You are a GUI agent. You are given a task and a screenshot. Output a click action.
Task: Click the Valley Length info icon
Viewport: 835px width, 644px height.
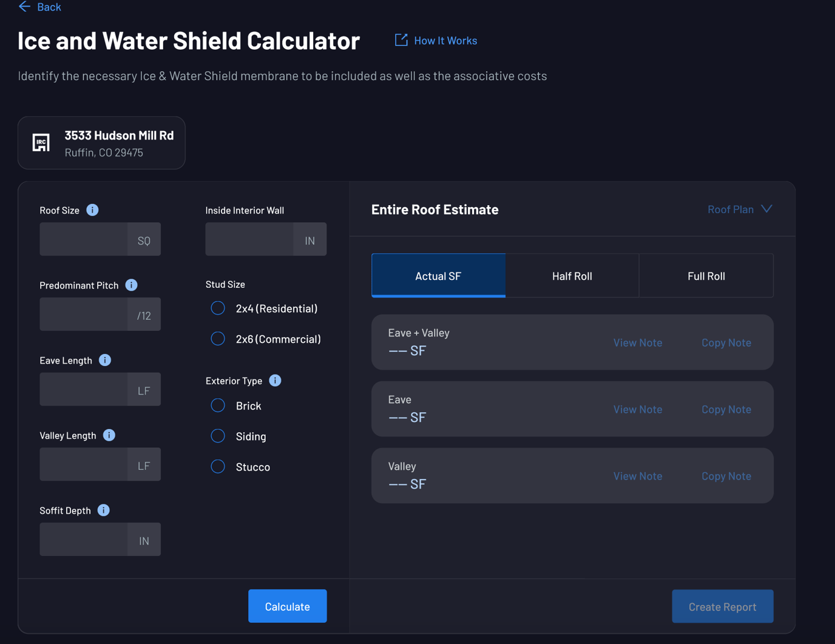click(109, 435)
